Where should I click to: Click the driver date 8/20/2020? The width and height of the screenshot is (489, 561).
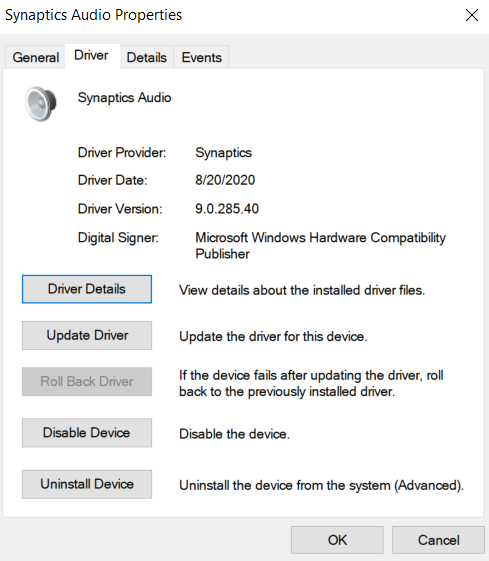[x=225, y=180]
